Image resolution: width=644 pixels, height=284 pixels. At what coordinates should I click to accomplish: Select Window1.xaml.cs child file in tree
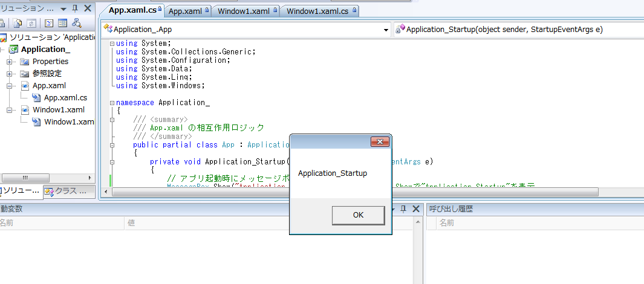click(70, 122)
